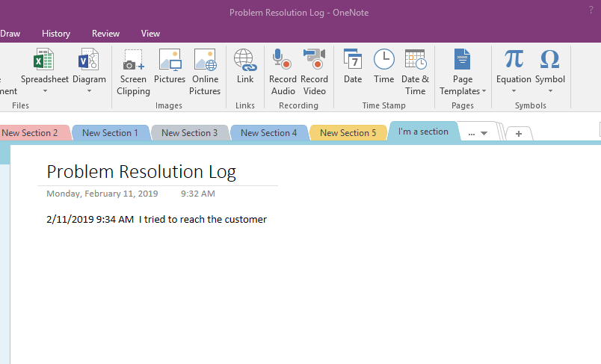Start Record Audio
The height and width of the screenshot is (364, 601).
pos(283,72)
